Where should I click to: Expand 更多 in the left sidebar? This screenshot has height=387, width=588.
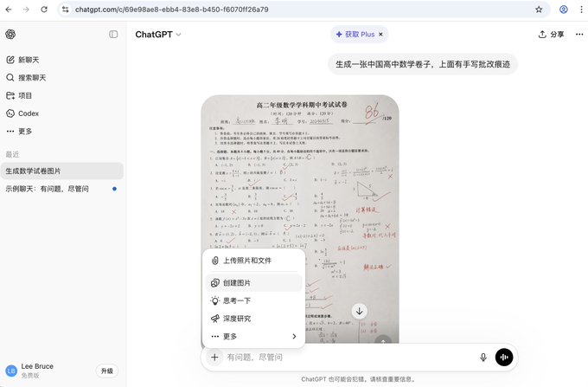tap(19, 131)
